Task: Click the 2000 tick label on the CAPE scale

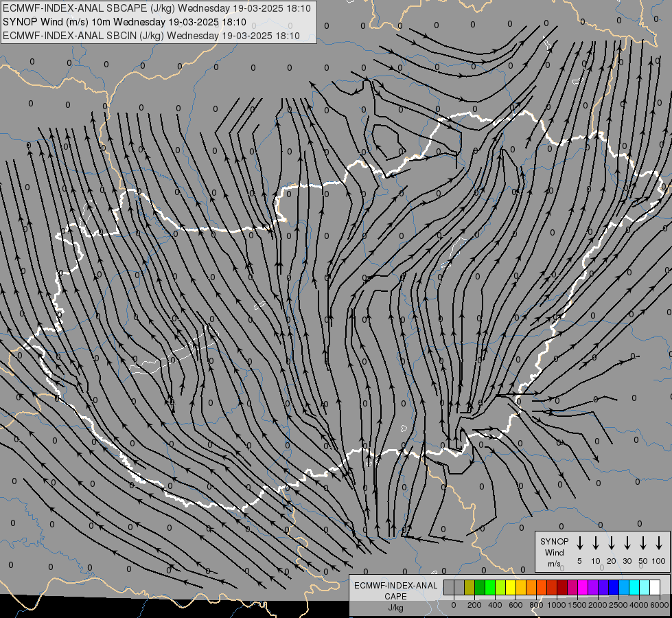Action: coord(598,605)
